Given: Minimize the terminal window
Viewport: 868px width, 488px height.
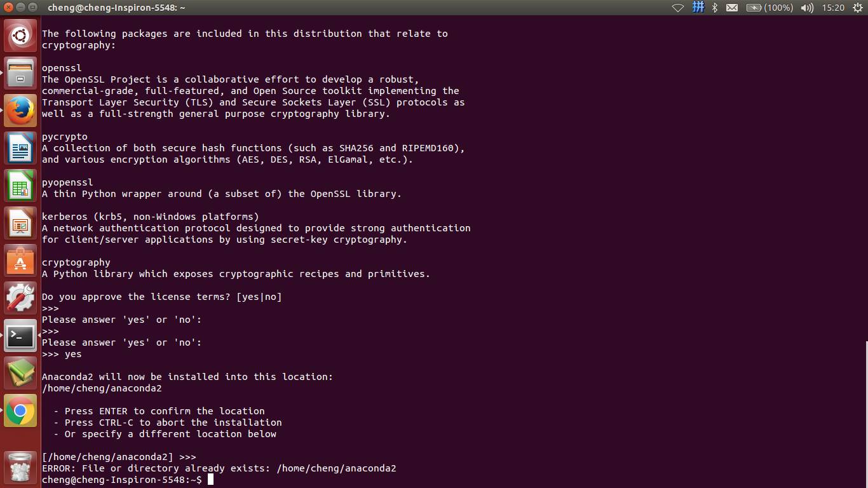Looking at the screenshot, I should coord(20,8).
